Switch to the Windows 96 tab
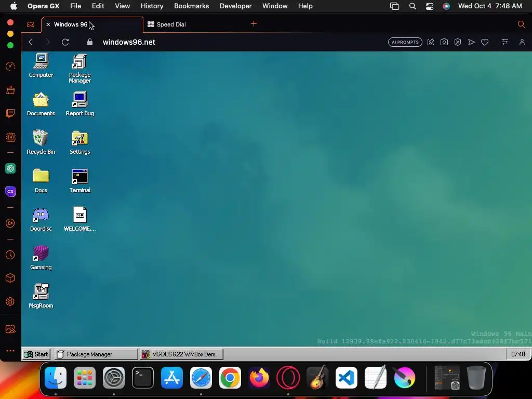Viewport: 532px width, 399px height. pyautogui.click(x=92, y=24)
